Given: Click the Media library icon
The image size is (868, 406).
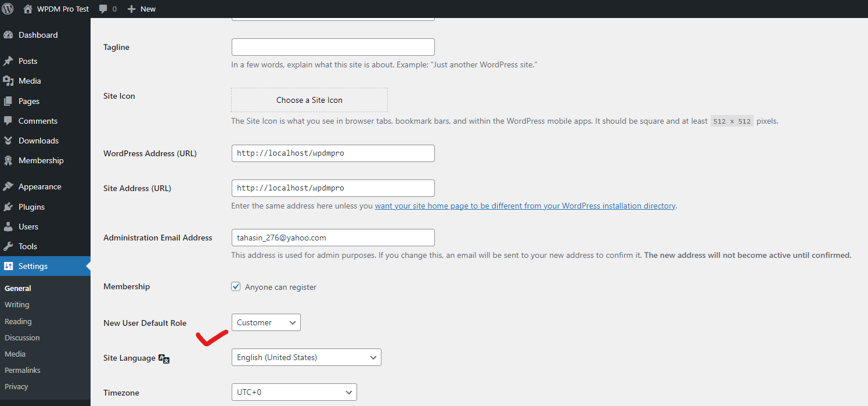Looking at the screenshot, I should [8, 81].
